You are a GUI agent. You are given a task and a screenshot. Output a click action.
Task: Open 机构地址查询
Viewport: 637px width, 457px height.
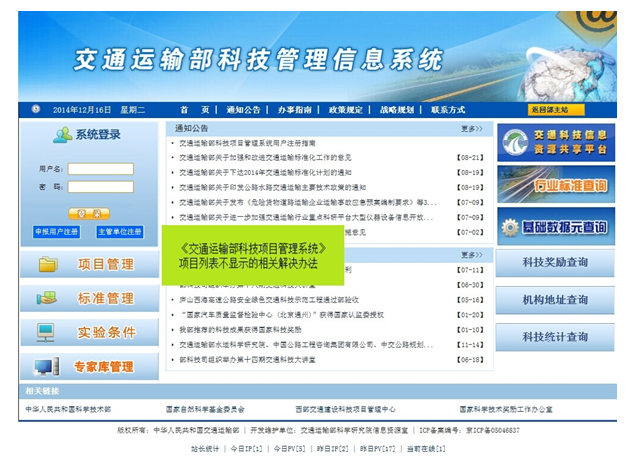pyautogui.click(x=555, y=300)
